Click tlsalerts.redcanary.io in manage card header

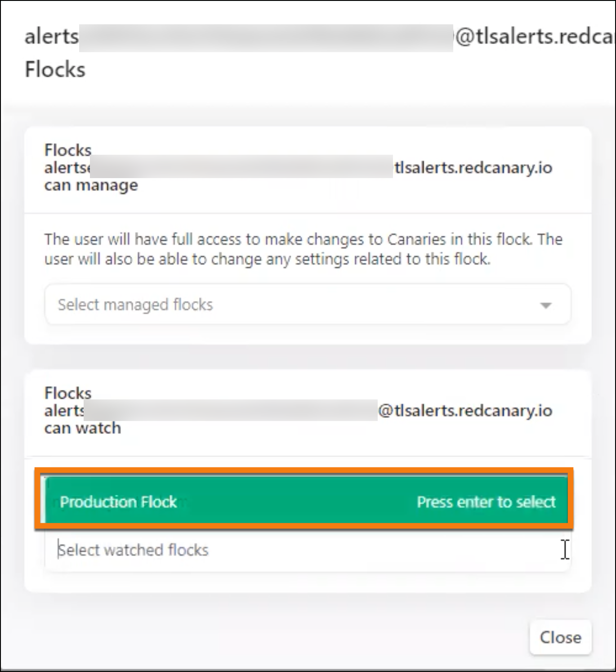[x=473, y=168]
